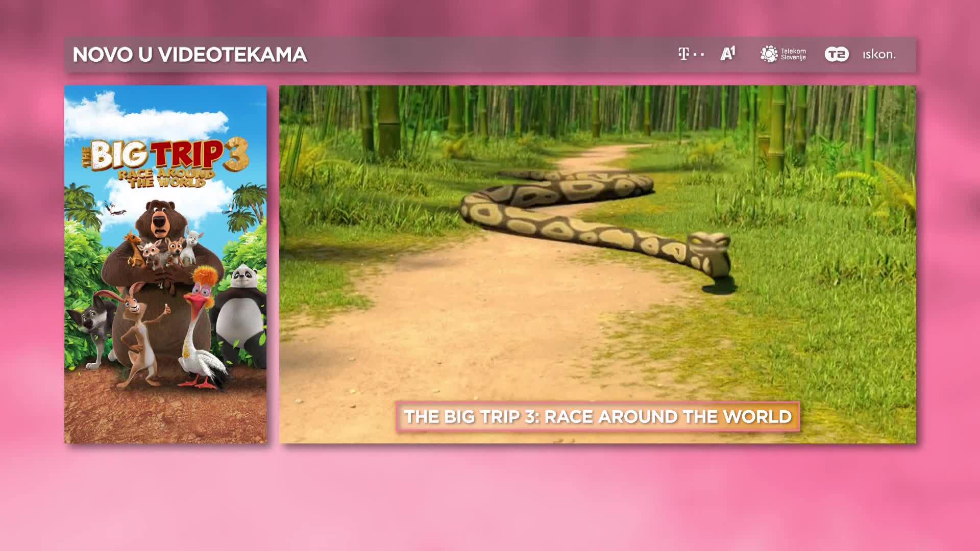The width and height of the screenshot is (980, 551).
Task: Click the T2 provider logo
Action: [837, 54]
